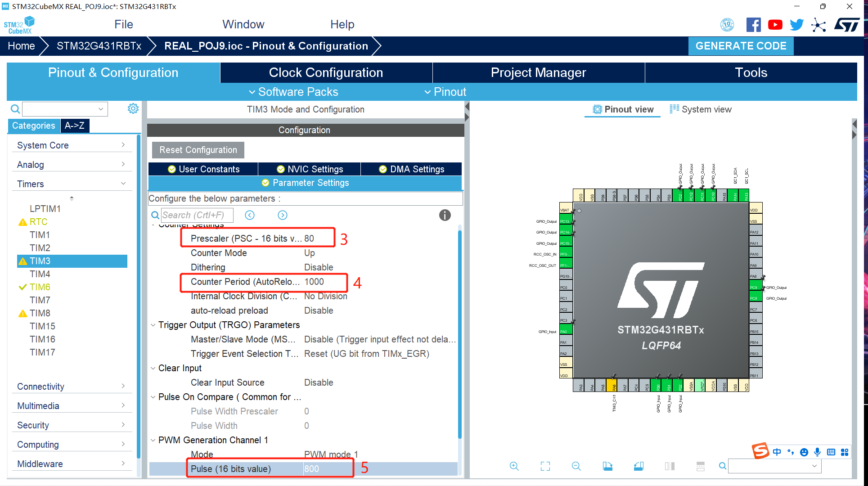This screenshot has width=868, height=486.
Task: Select TIM6 in the timers list
Action: [x=40, y=287]
